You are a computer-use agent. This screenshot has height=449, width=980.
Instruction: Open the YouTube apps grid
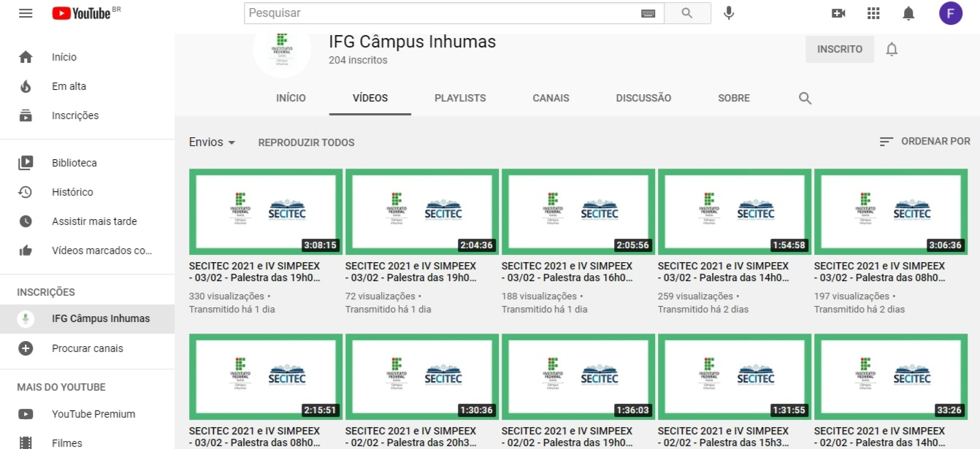(873, 13)
